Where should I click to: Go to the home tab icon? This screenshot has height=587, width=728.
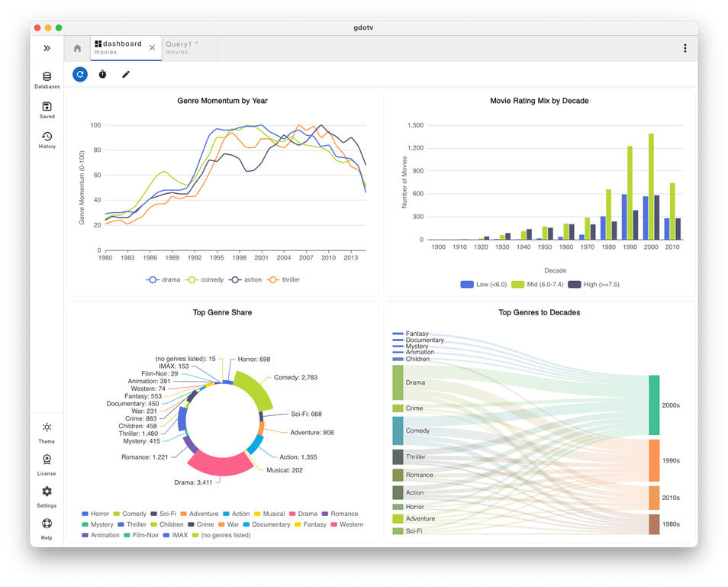(77, 48)
